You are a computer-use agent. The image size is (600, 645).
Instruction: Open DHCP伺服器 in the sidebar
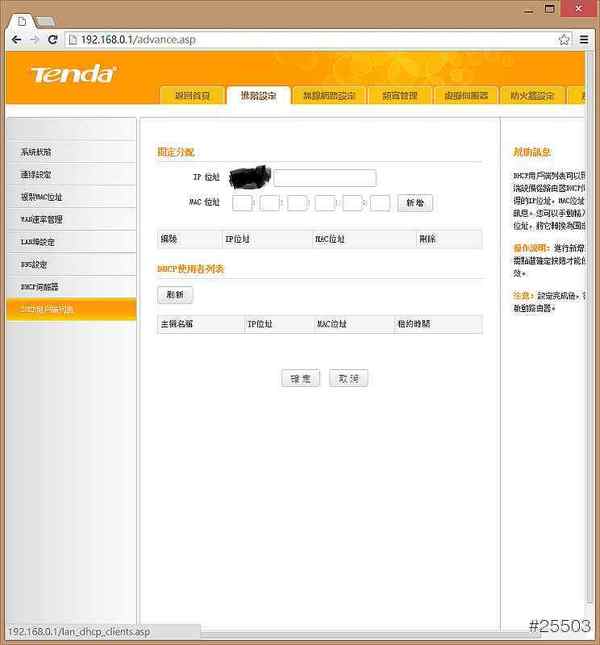[72, 287]
